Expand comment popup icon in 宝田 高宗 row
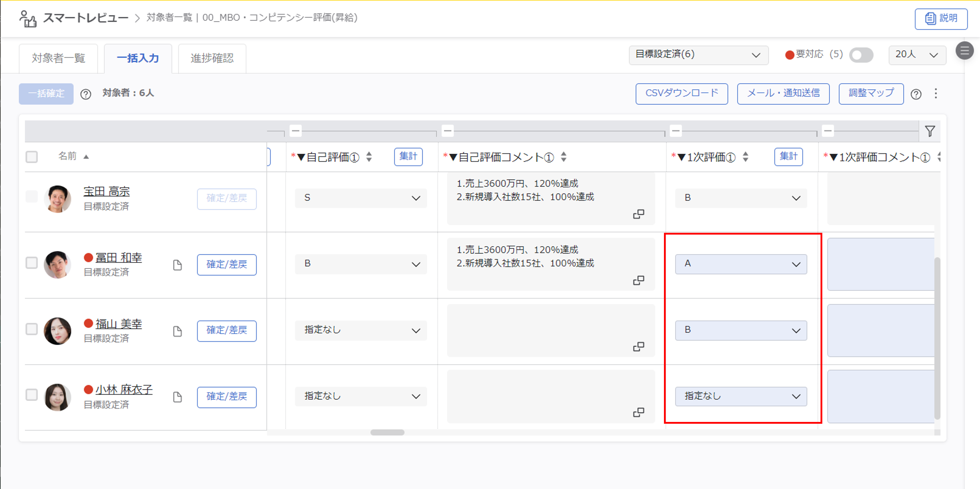 [639, 214]
